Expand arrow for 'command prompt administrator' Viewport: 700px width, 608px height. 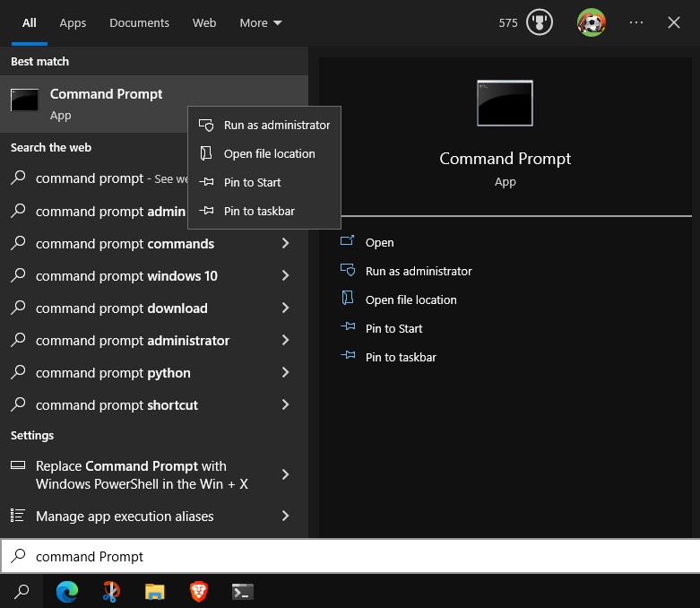[285, 340]
